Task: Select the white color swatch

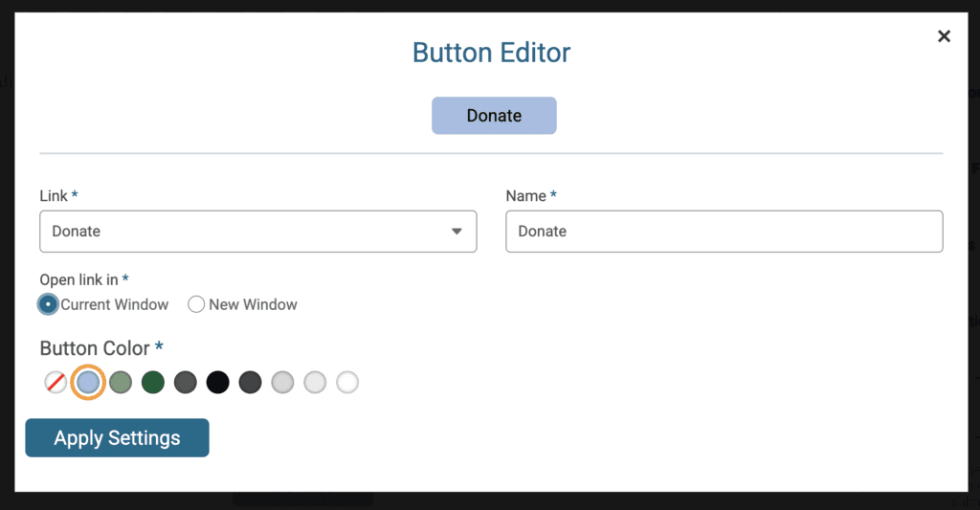Action: tap(347, 382)
